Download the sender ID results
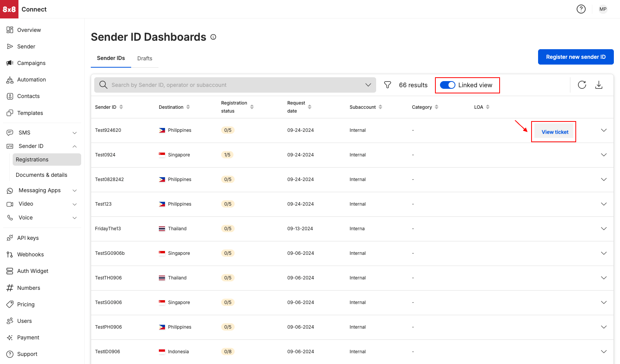This screenshot has height=364, width=620. pos(599,85)
